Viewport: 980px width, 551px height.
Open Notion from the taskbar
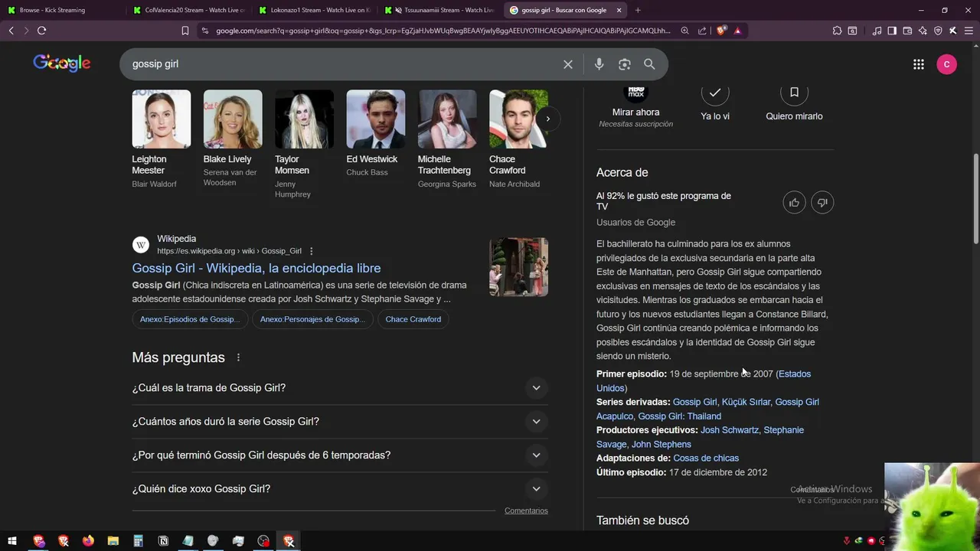[163, 541]
